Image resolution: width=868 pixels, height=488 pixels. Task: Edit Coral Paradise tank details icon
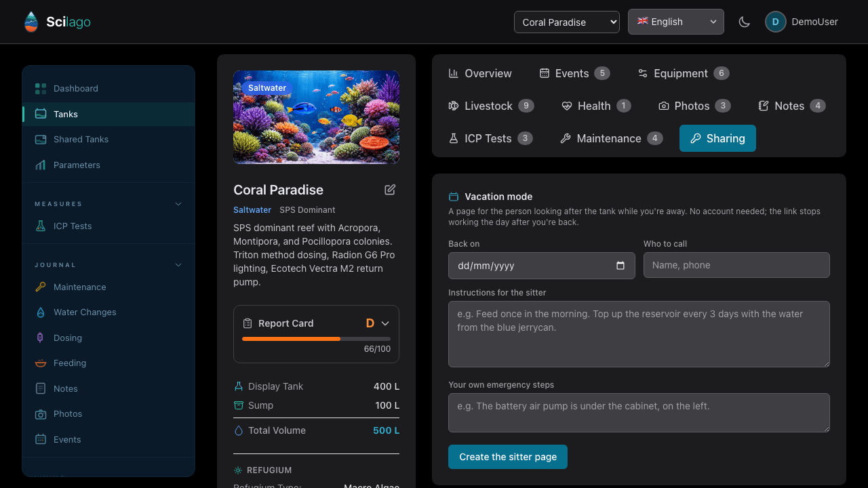point(390,190)
